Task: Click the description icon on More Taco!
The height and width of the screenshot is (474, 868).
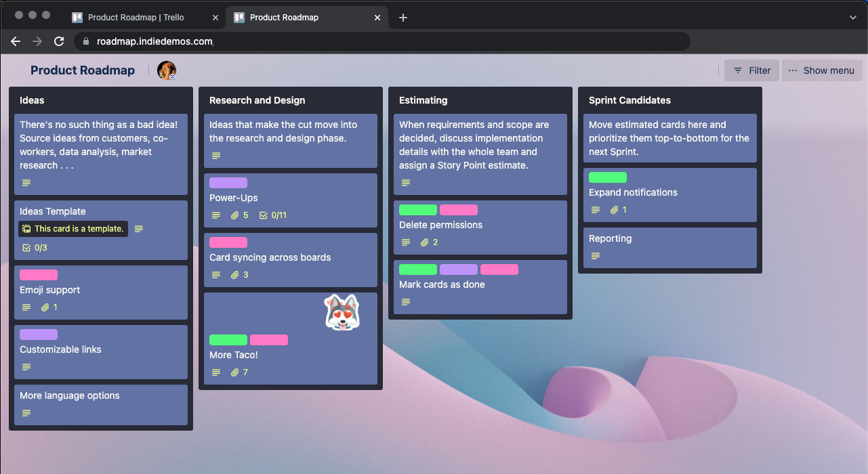Action: [216, 372]
